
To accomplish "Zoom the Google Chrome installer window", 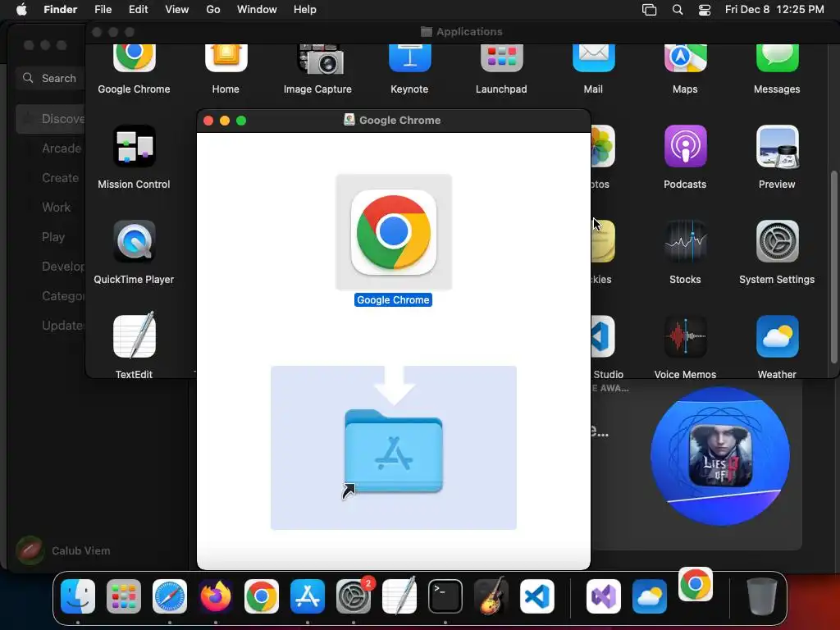I will [x=241, y=121].
